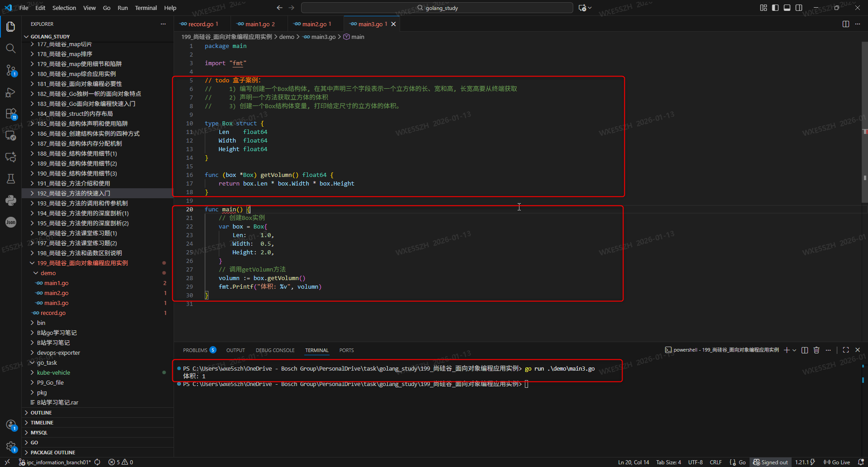Viewport: 868px width, 467px height.
Task: Open the Extensions view
Action: pyautogui.click(x=11, y=114)
